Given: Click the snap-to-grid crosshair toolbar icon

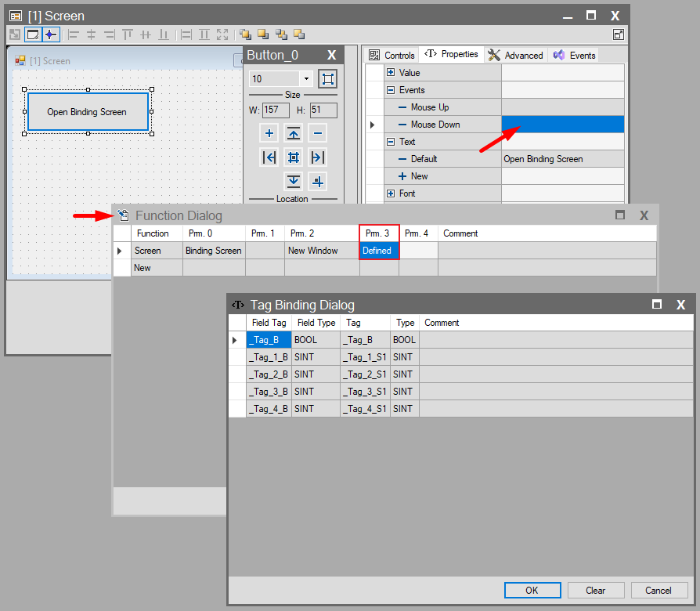Looking at the screenshot, I should [51, 34].
